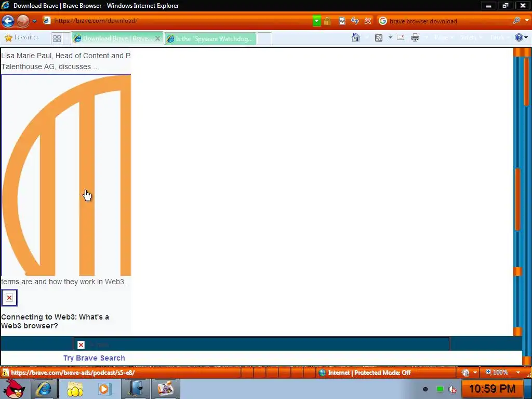Toggle the Compatibility View icon
This screenshot has width=532, height=399.
click(x=342, y=21)
